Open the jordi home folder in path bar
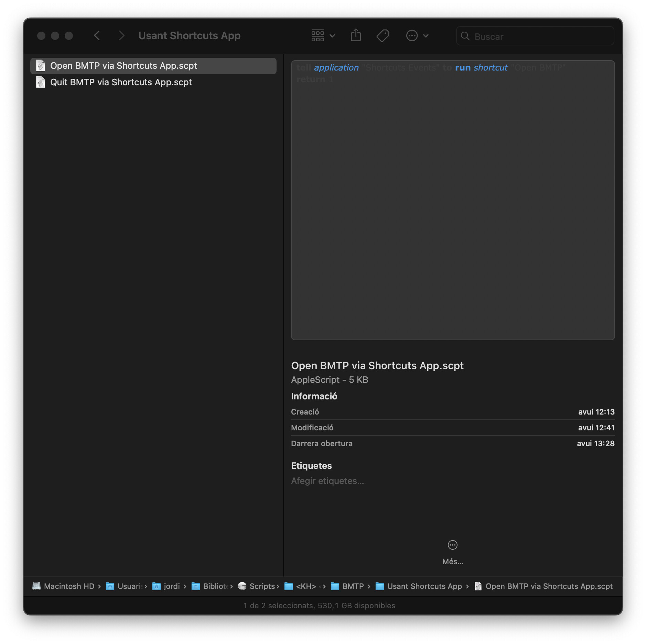646x644 pixels. [x=166, y=586]
